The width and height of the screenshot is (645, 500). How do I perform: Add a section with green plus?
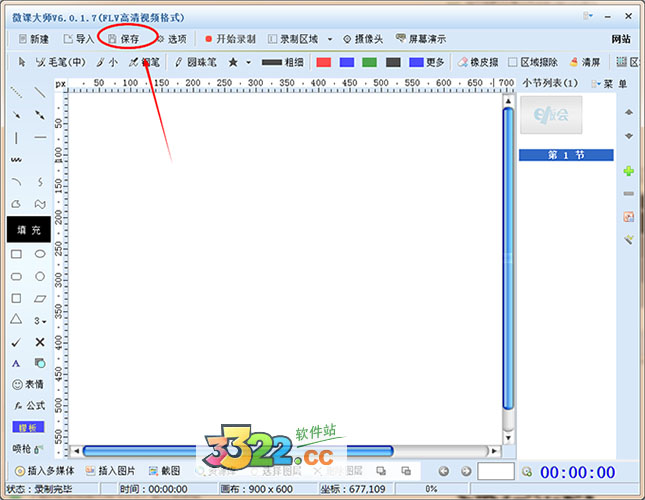pos(629,171)
